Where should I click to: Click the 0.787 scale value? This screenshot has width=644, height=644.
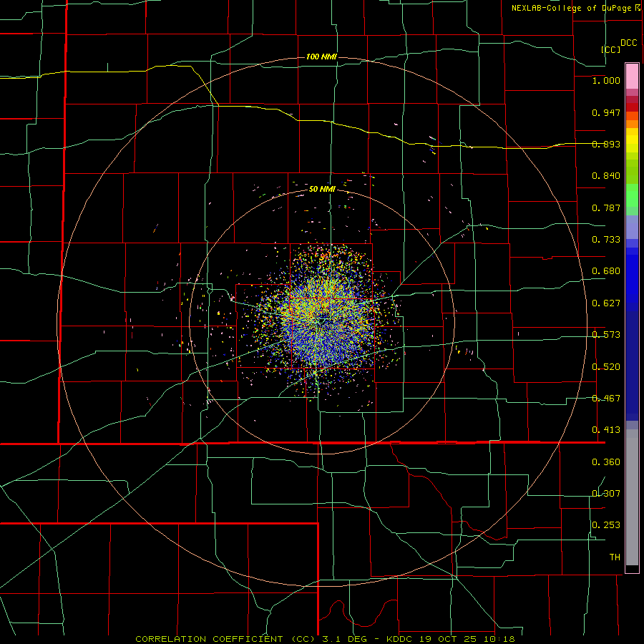point(606,208)
